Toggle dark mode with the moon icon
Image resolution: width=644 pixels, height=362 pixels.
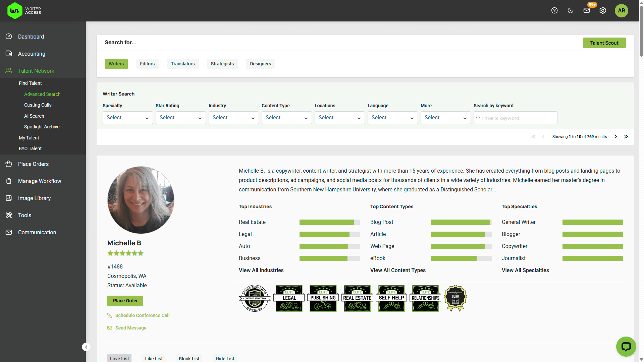click(570, 10)
